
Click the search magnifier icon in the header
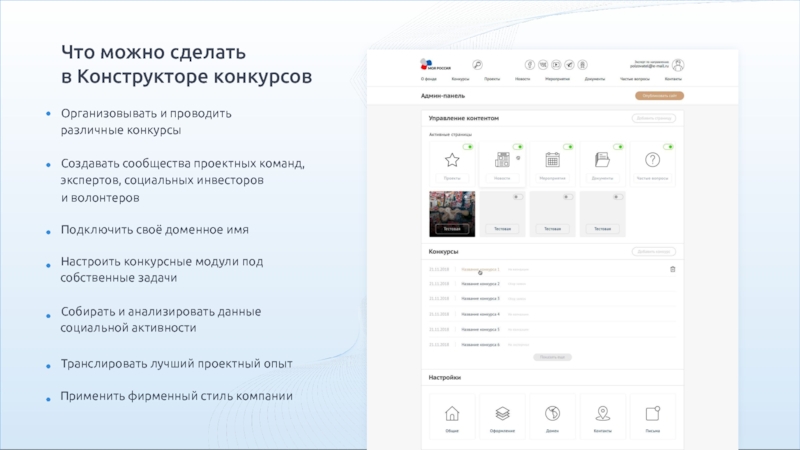[477, 64]
